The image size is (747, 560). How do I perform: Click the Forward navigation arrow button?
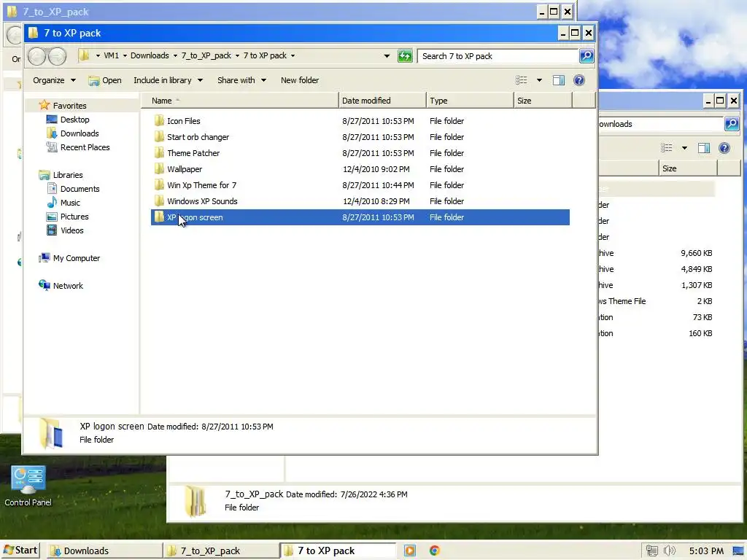coord(57,56)
